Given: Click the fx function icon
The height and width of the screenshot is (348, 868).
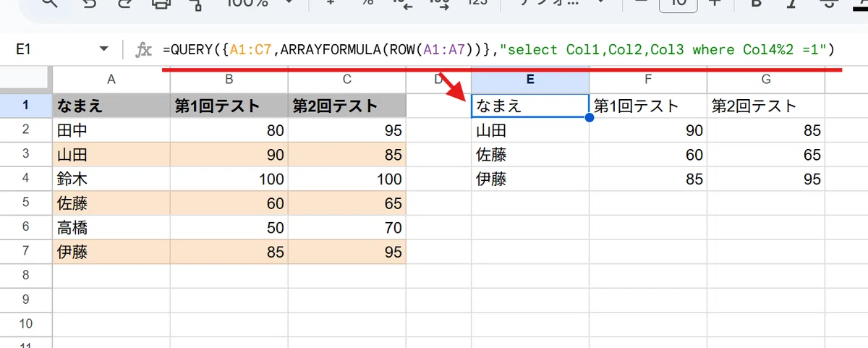Looking at the screenshot, I should (x=144, y=50).
